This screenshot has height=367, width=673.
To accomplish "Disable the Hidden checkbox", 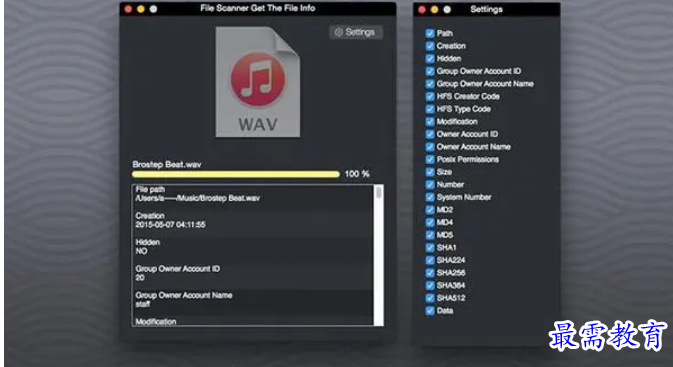I will coord(430,58).
